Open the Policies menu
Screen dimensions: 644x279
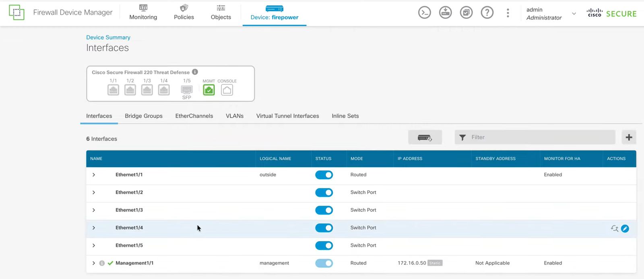click(184, 13)
